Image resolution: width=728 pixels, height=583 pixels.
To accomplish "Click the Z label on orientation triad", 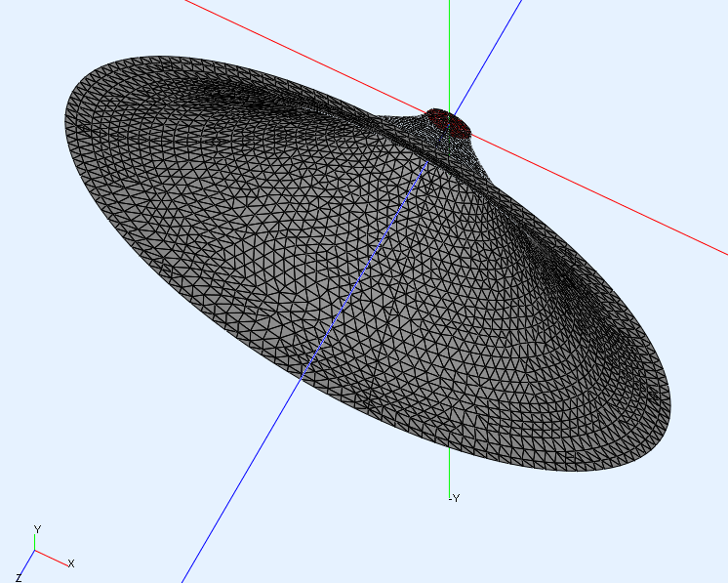I will click(x=19, y=578).
